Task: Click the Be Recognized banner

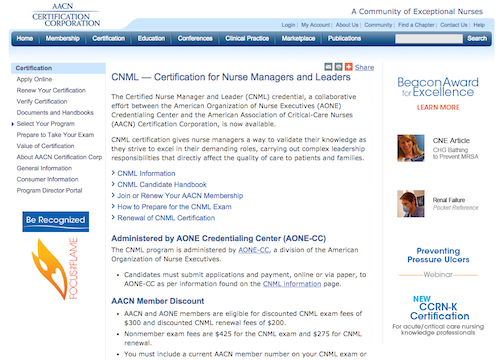Action: point(56,221)
